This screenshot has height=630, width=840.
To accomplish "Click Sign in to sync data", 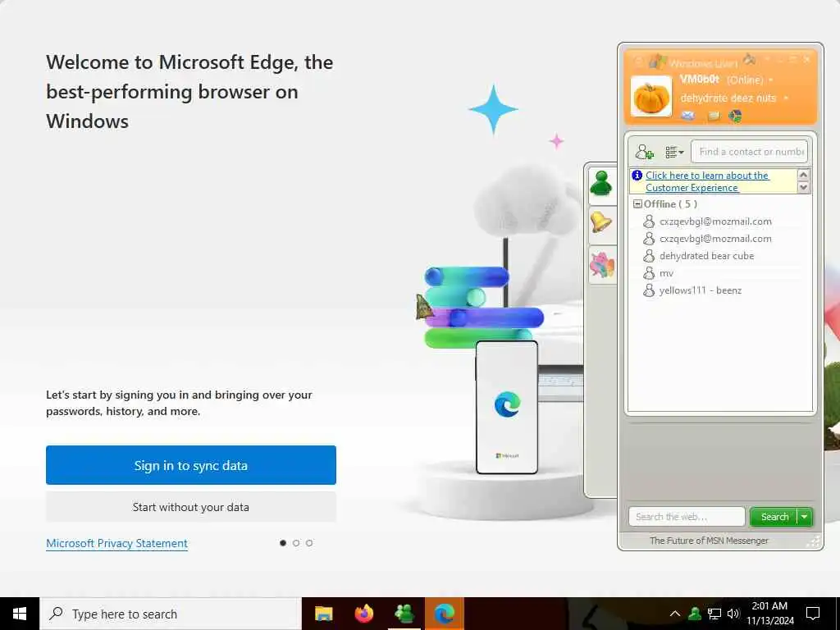I will coord(190,465).
